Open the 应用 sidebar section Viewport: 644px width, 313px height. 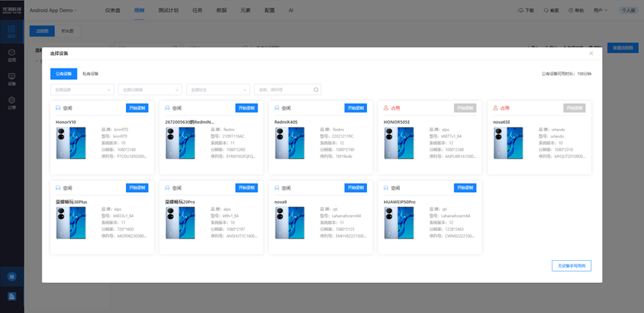11,56
